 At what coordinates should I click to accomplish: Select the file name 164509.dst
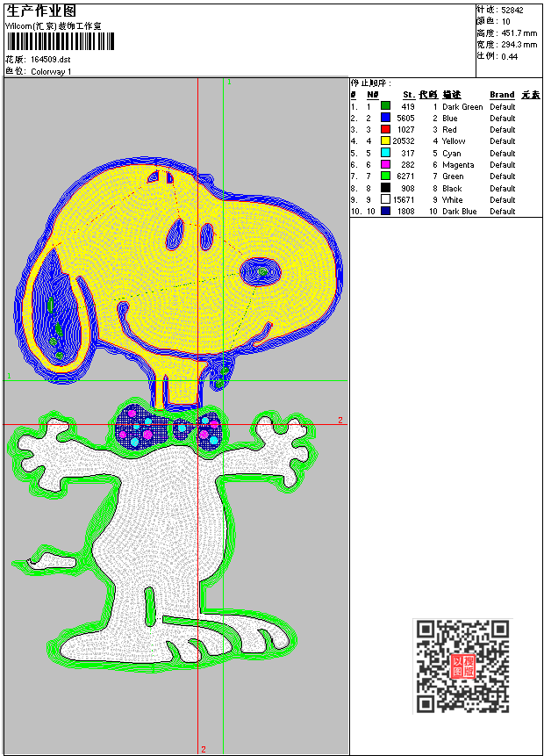(x=51, y=60)
